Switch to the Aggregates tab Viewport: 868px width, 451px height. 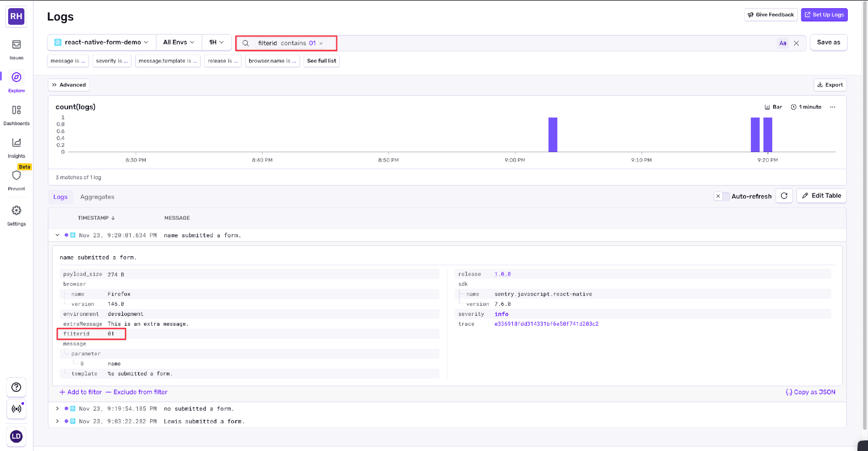point(97,196)
